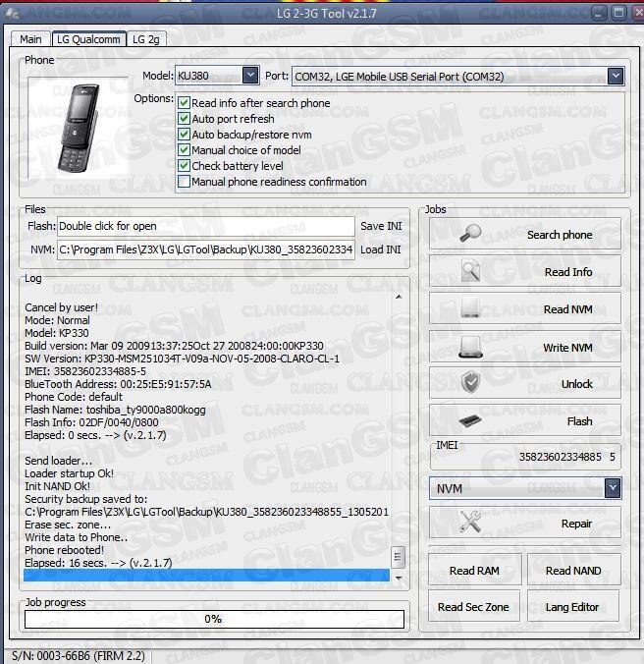This screenshot has width=644, height=664.
Task: Click log line 'Loader startup Ok!'
Action: pos(69,473)
